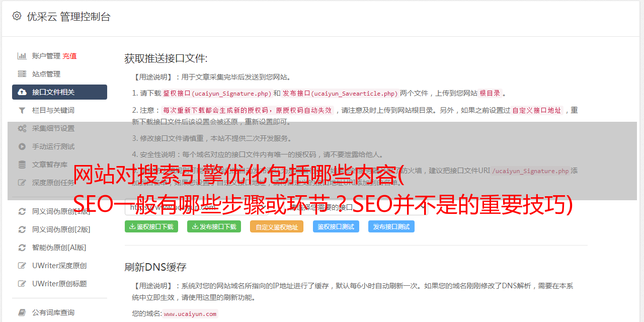This screenshot has height=322, width=644.
Task: Click the refresh icon beside 智能伪原创[AI版]
Action: click(x=22, y=248)
